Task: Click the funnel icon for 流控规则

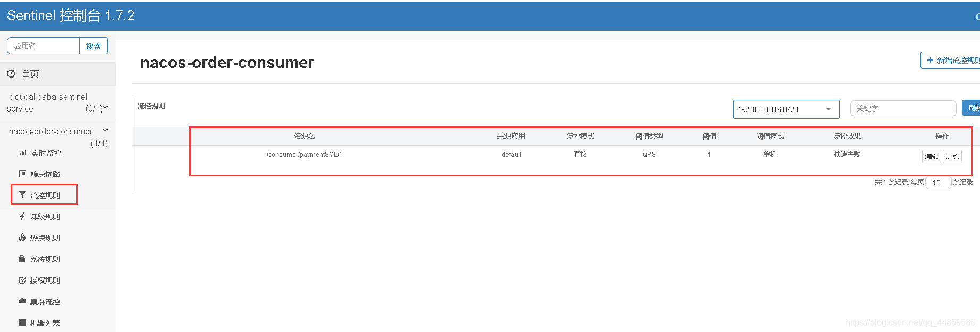Action: click(22, 195)
